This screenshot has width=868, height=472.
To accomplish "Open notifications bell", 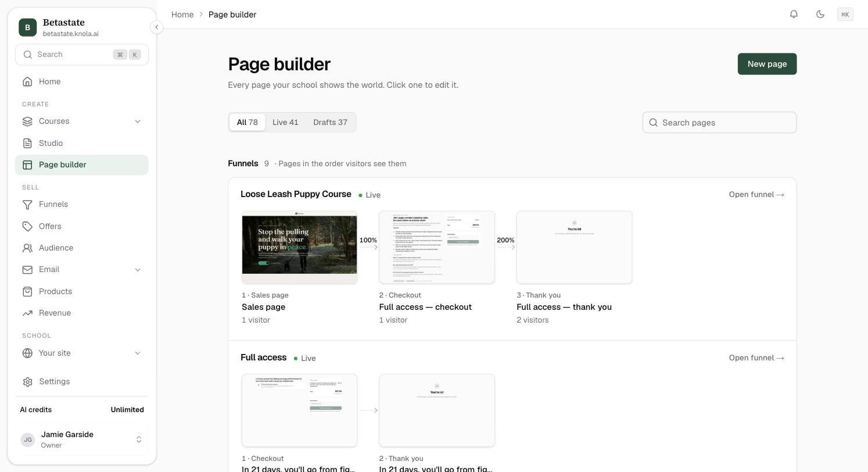I will pyautogui.click(x=794, y=15).
